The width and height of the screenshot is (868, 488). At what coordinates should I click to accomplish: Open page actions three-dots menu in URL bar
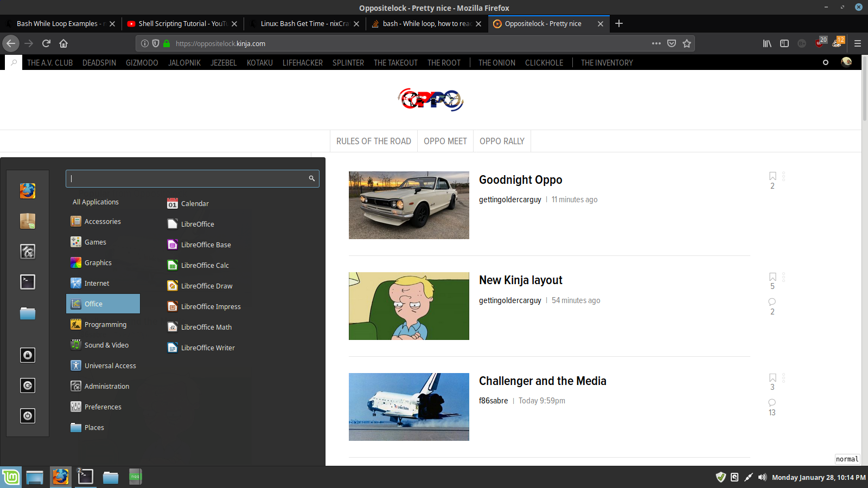click(x=656, y=43)
